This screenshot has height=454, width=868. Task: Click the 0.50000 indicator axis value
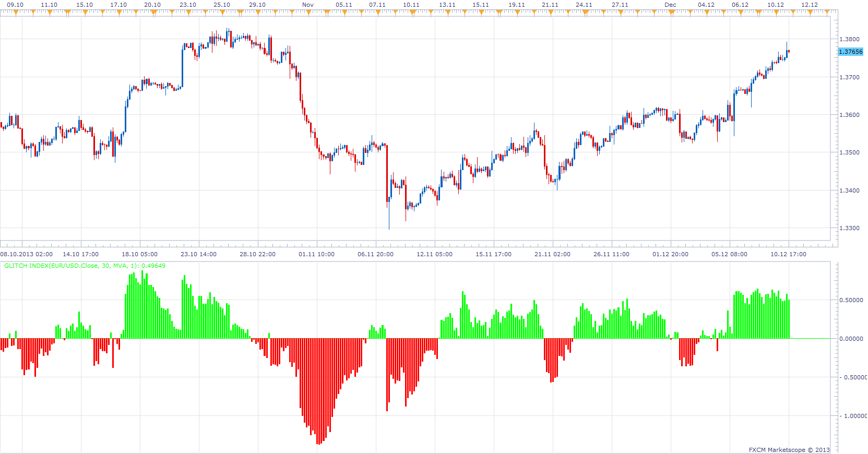[851, 300]
